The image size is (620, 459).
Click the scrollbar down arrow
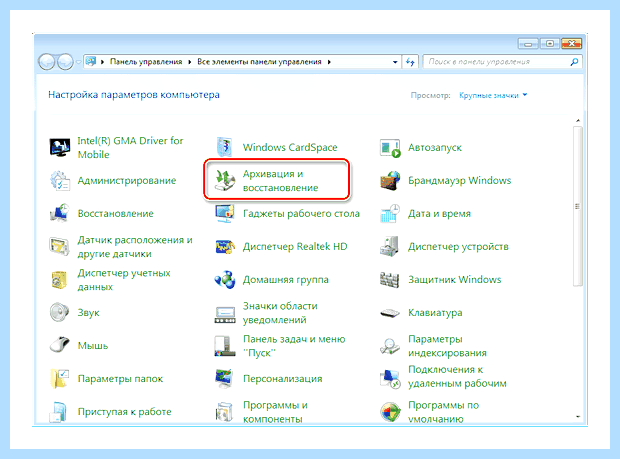click(578, 416)
